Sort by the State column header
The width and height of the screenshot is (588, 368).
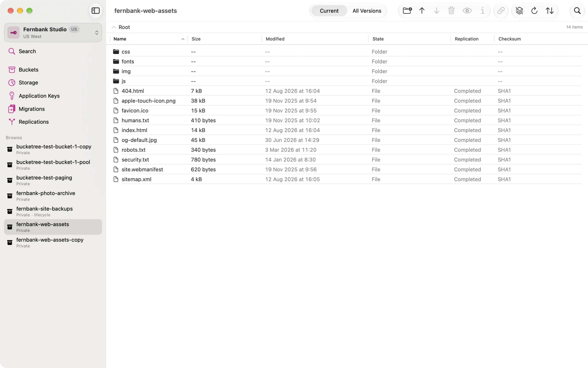pos(409,39)
